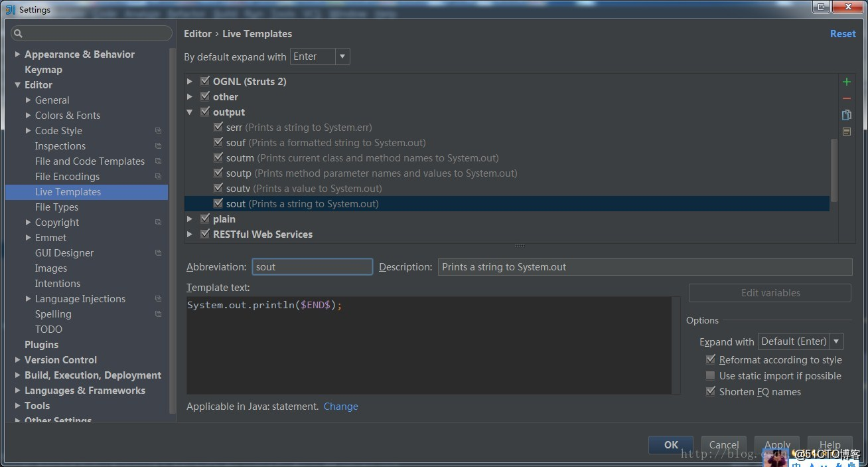This screenshot has height=467, width=868.
Task: Expand the OGNL (Struts 2) template group
Action: pyautogui.click(x=190, y=81)
